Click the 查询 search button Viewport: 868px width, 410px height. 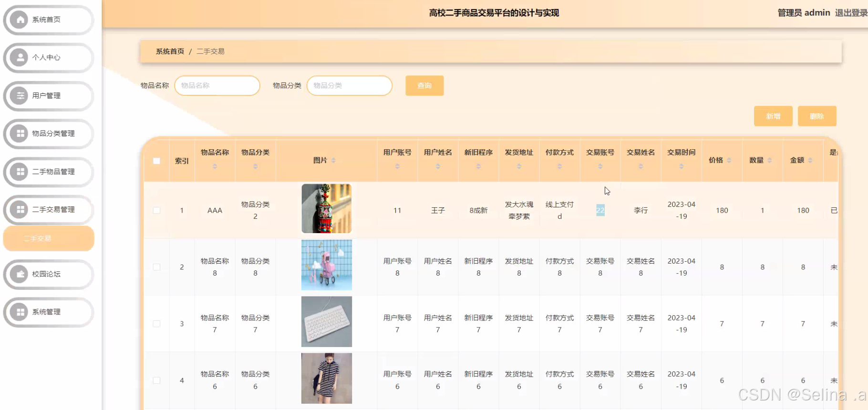coord(424,86)
